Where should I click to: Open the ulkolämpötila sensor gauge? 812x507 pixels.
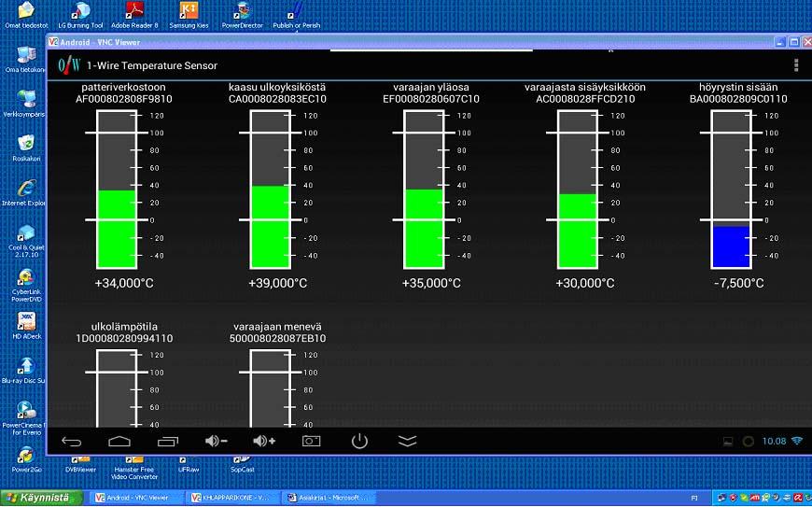pos(117,389)
